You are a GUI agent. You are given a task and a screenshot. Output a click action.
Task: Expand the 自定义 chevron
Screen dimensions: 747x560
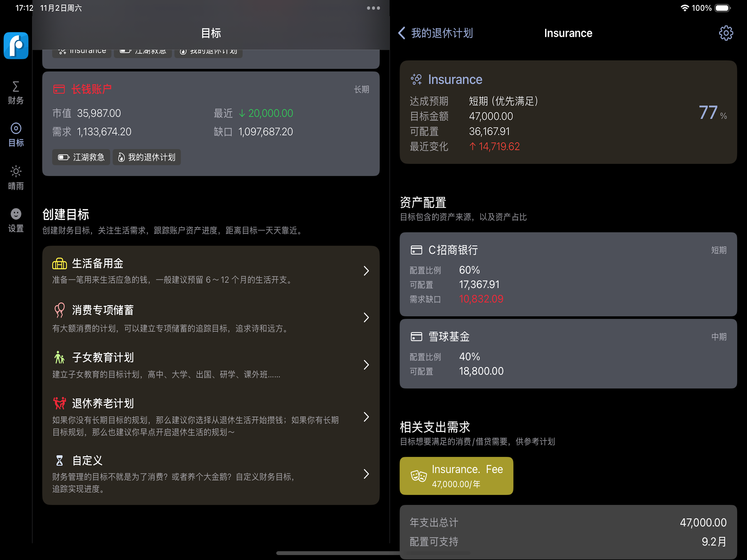coord(366,474)
